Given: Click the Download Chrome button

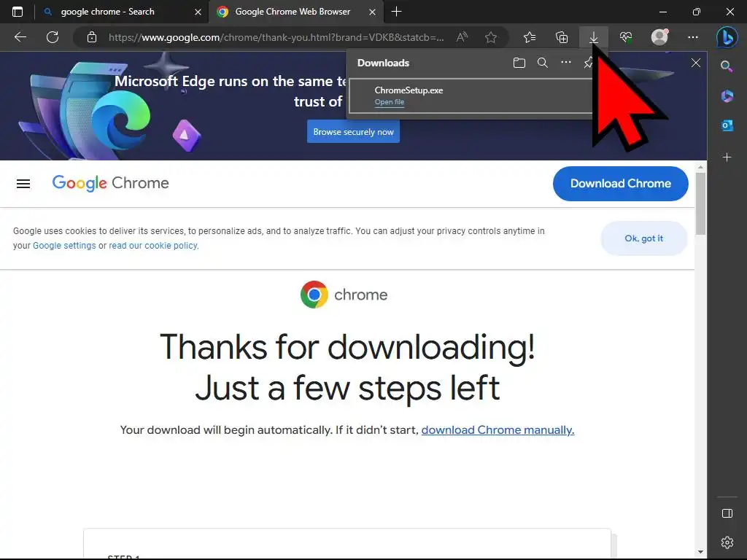Looking at the screenshot, I should pos(620,184).
